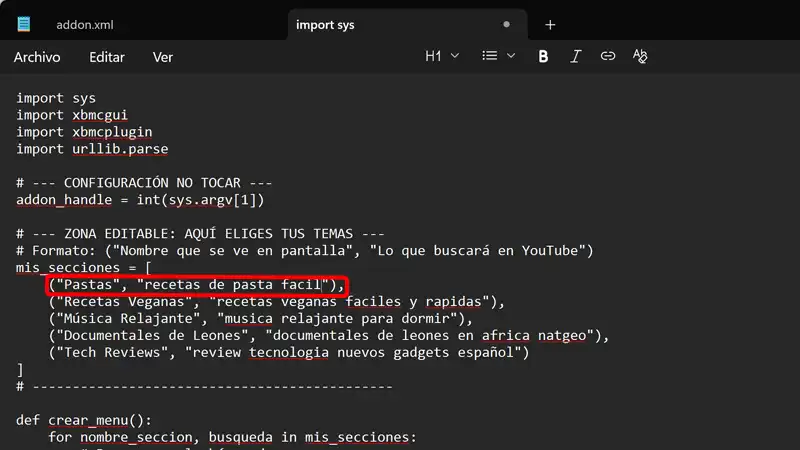Open the Ver menu
800x450 pixels.
coord(162,57)
